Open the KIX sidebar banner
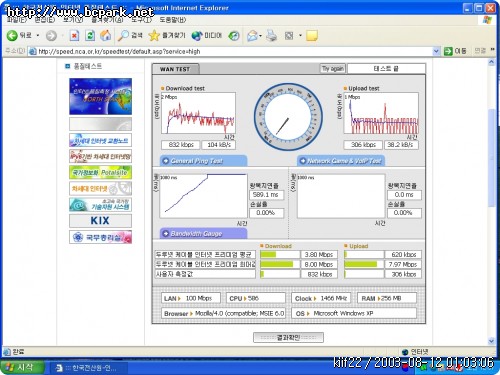The image size is (500, 375). pyautogui.click(x=100, y=220)
